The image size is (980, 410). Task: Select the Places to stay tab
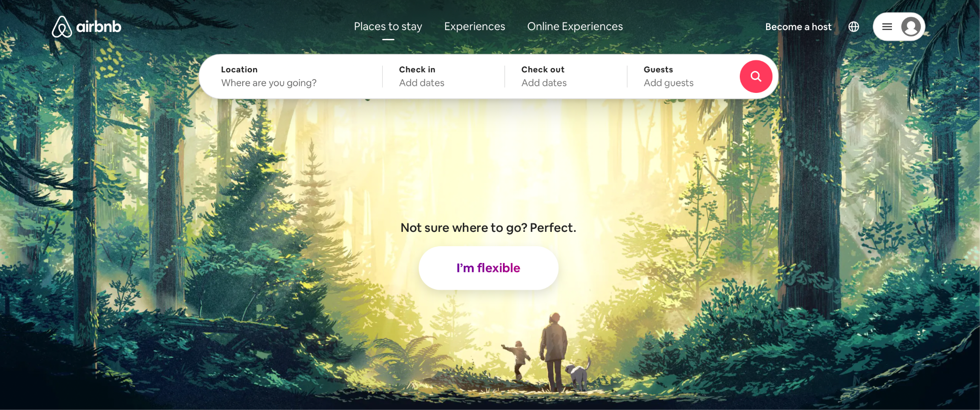click(388, 26)
